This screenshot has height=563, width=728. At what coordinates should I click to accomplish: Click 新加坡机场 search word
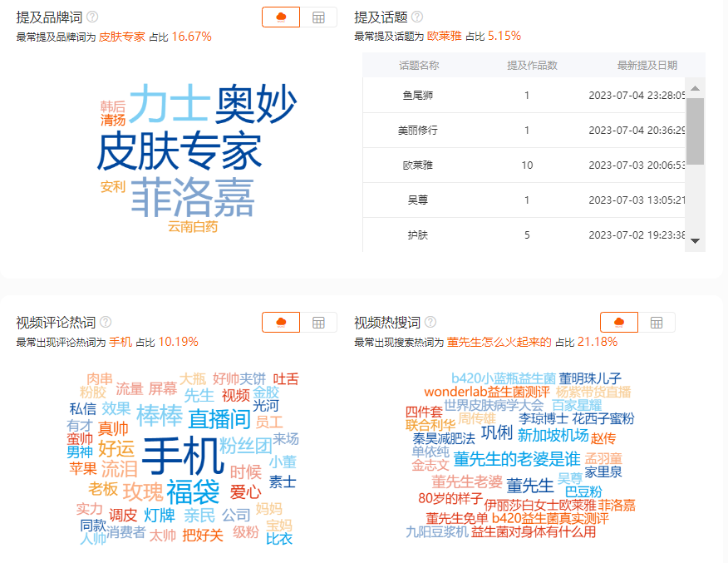coord(553,435)
